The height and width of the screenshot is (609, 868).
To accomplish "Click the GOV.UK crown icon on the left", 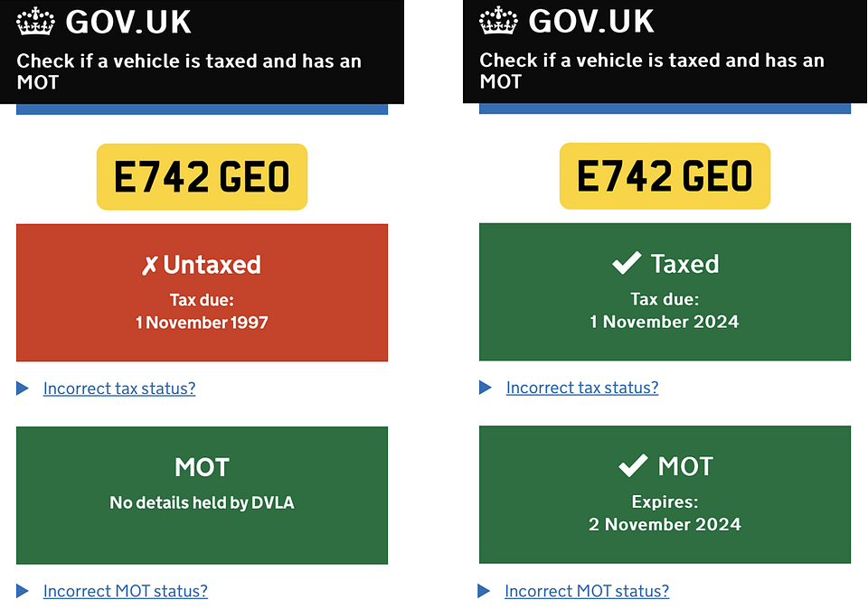I will point(34,20).
